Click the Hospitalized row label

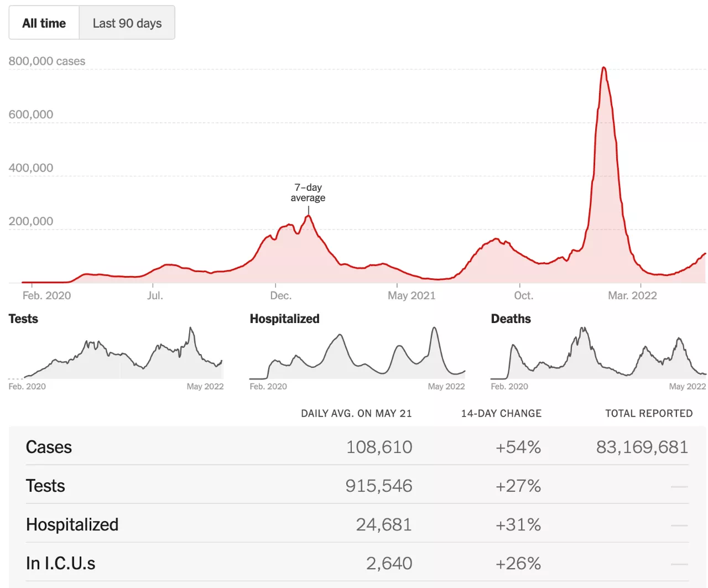pyautogui.click(x=72, y=524)
